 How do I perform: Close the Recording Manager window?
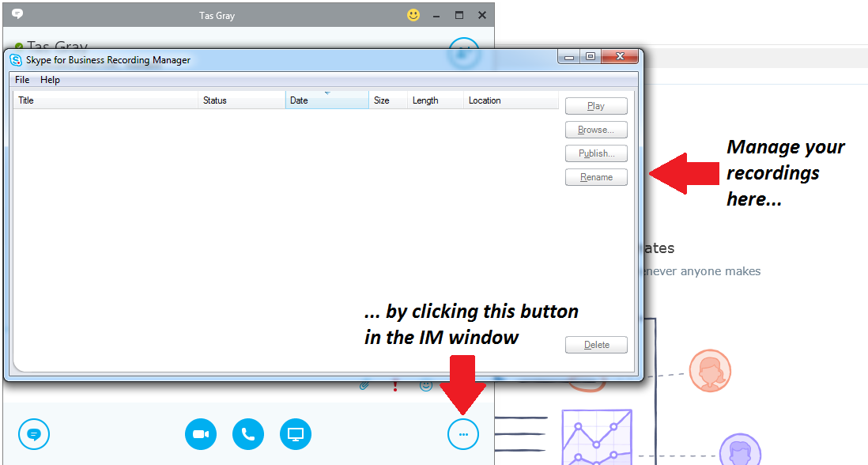click(620, 56)
